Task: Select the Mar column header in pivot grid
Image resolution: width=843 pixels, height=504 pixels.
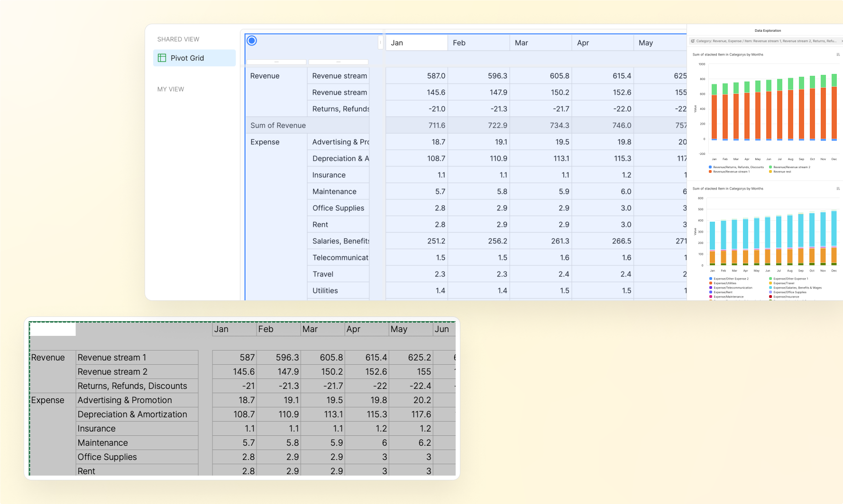Action: pyautogui.click(x=541, y=43)
